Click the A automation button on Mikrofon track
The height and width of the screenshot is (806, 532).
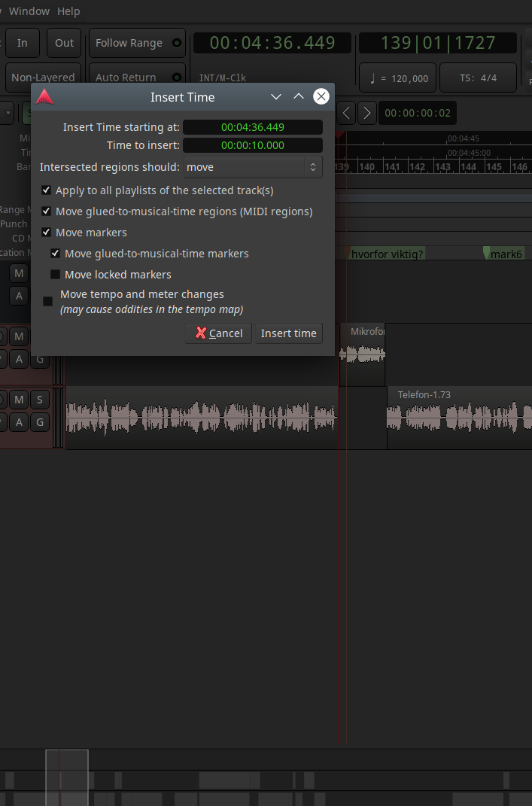click(x=20, y=359)
